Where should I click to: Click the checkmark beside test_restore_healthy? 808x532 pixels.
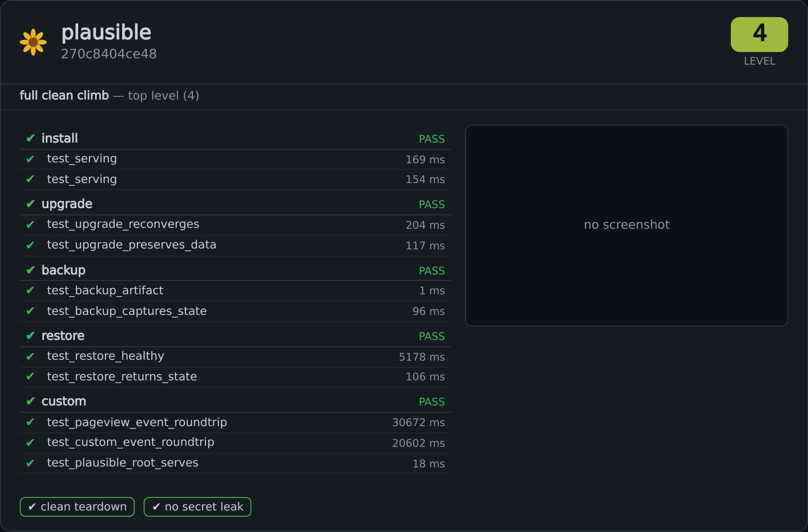click(x=31, y=357)
